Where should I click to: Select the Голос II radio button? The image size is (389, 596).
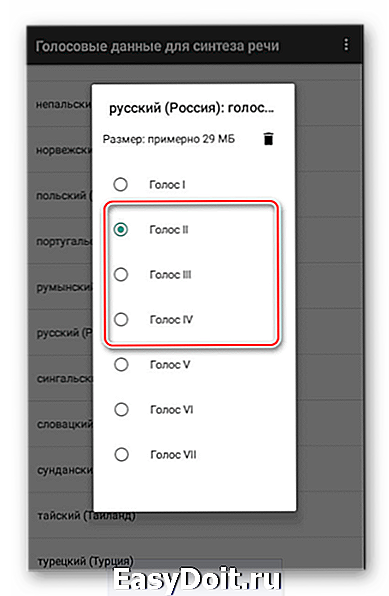[121, 230]
